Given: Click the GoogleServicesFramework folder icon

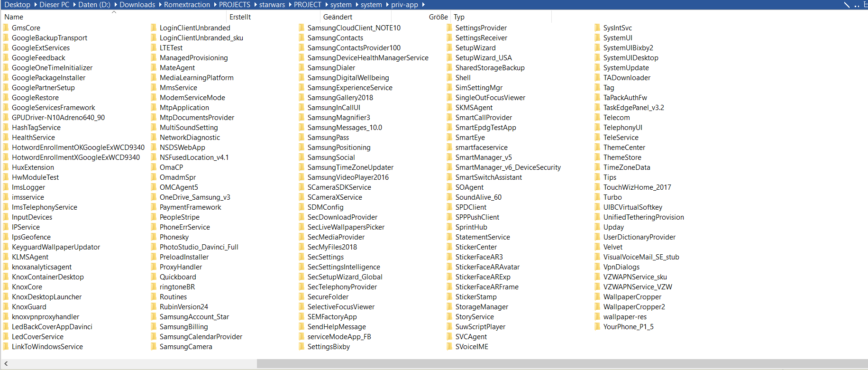Looking at the screenshot, I should [x=6, y=107].
